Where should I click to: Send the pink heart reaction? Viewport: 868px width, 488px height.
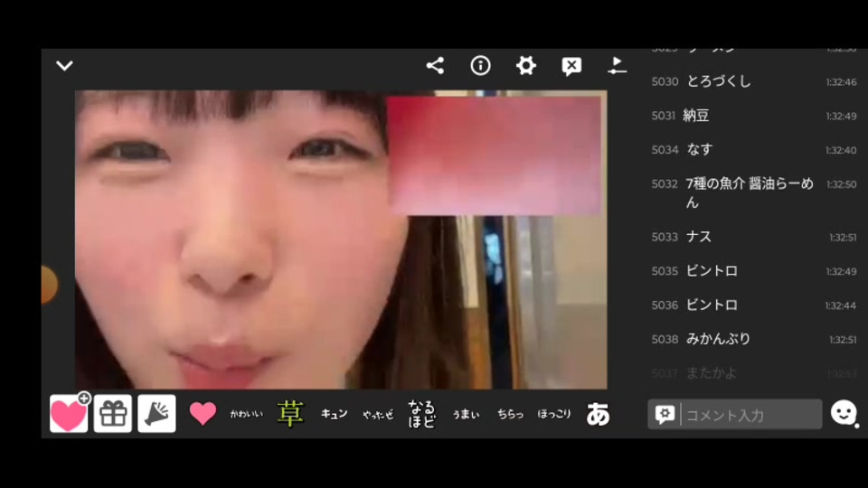click(203, 413)
